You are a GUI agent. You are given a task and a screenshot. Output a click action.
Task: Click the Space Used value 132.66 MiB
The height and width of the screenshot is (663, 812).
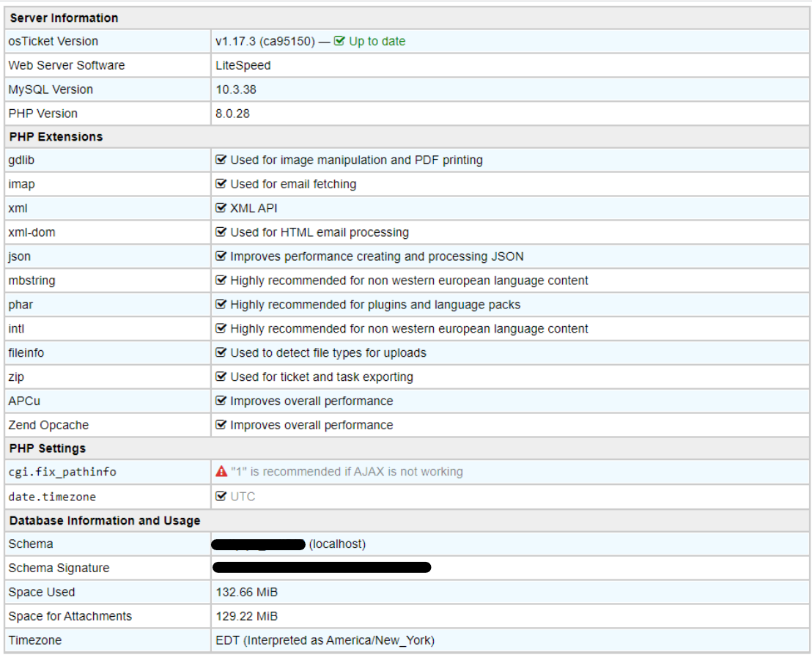coord(246,592)
